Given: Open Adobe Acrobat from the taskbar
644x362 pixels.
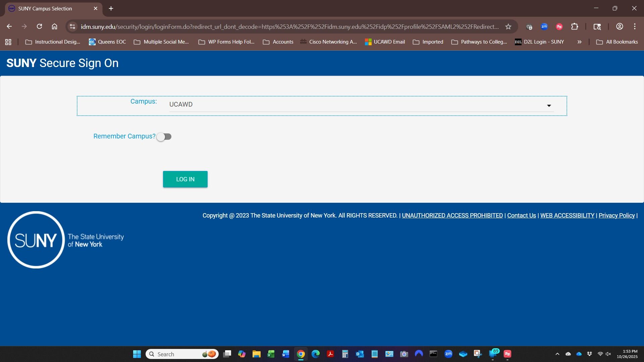Looking at the screenshot, I should (330, 354).
